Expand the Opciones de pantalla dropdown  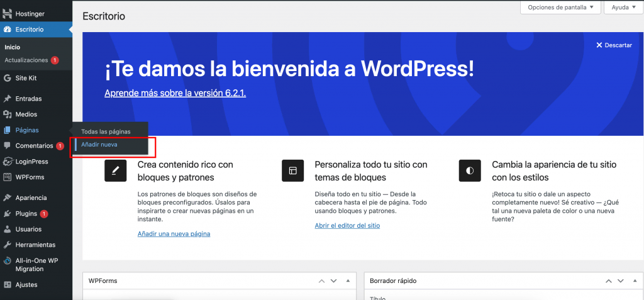(x=560, y=8)
